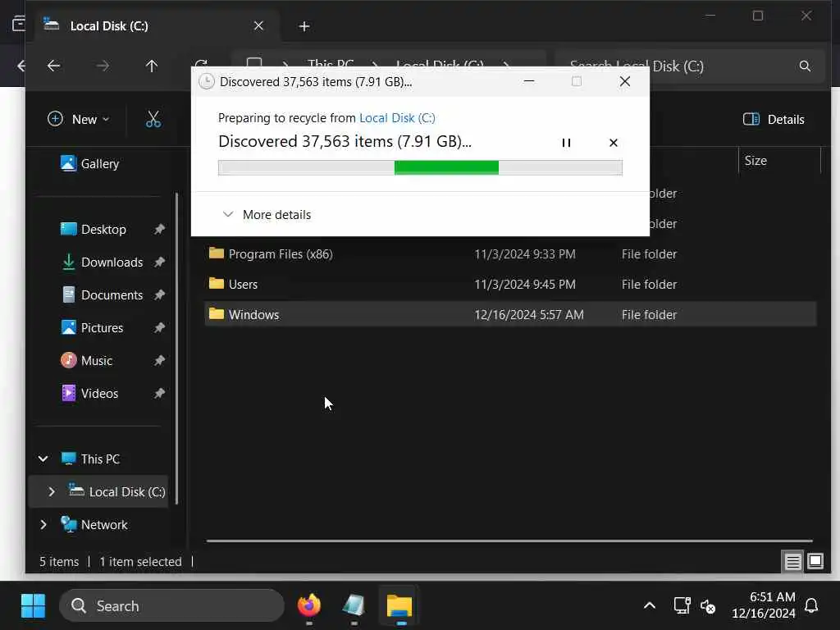Open the notifications bell
The width and height of the screenshot is (840, 630).
[811, 605]
